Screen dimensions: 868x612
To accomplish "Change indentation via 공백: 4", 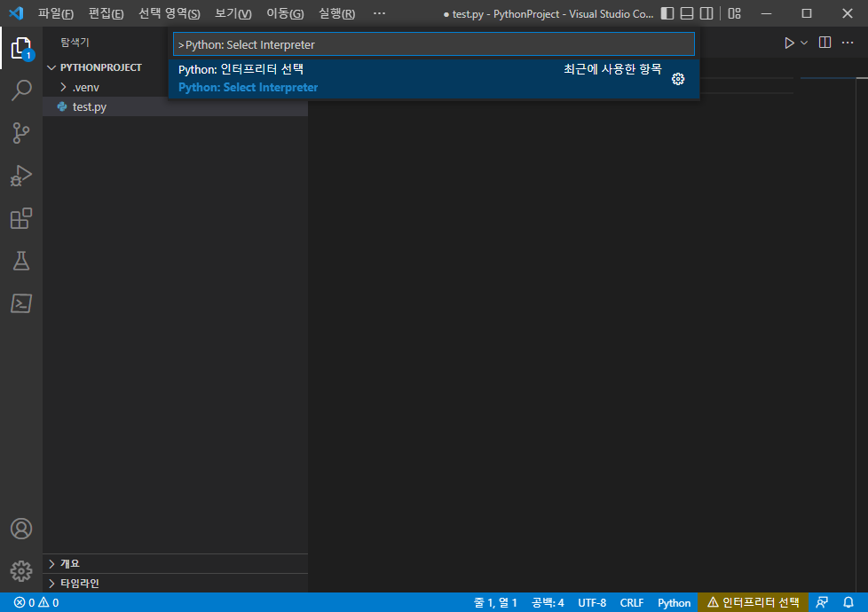I will [x=548, y=602].
